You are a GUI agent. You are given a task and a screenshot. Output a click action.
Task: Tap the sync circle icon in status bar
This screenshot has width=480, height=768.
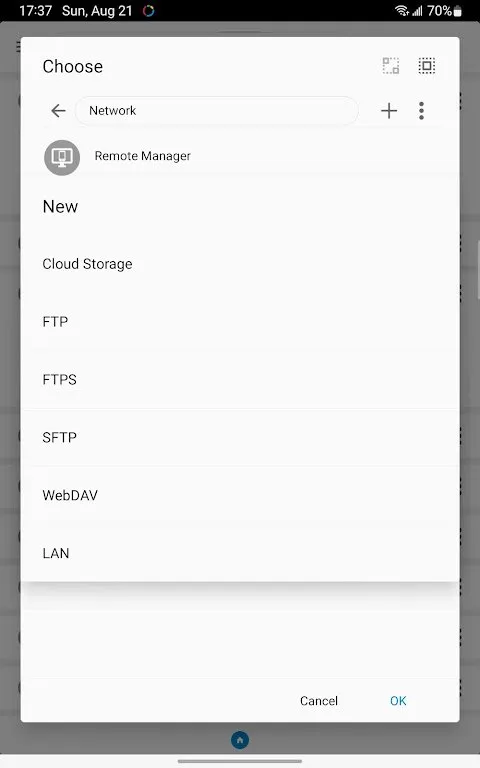pos(148,11)
